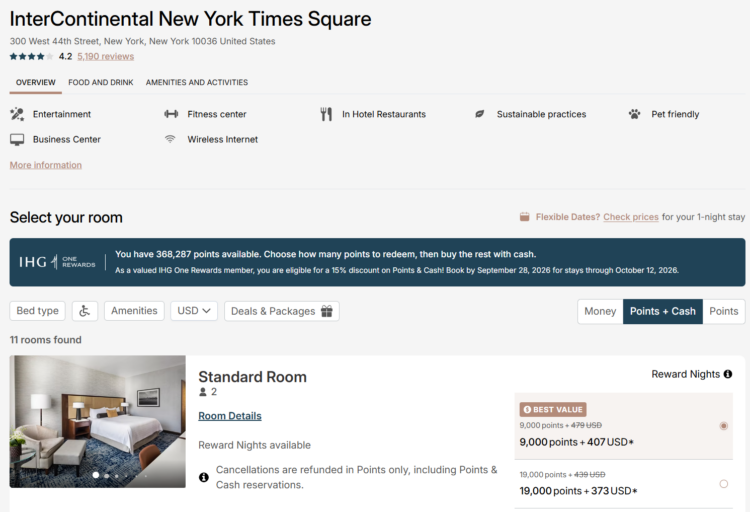The image size is (750, 512).
Task: Click the More information link
Action: [46, 165]
